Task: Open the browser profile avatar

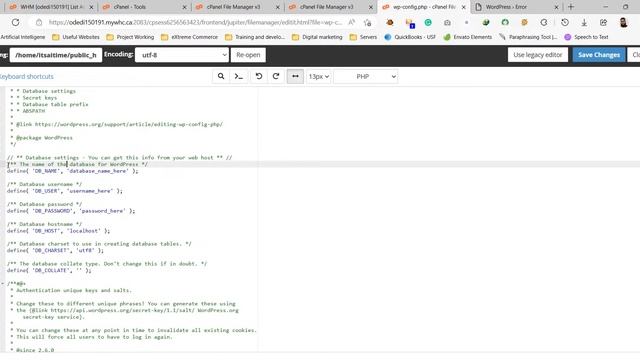Action: tap(623, 22)
